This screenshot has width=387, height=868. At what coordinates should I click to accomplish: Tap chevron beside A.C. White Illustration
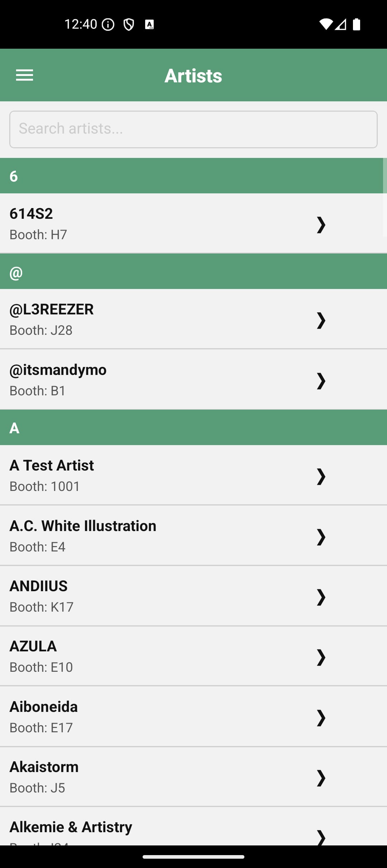click(321, 537)
